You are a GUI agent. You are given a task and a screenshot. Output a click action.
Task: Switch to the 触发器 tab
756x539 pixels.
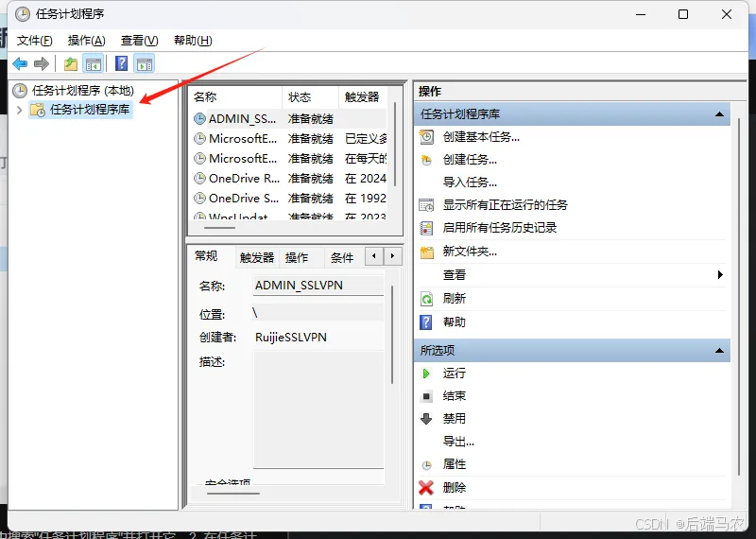[257, 257]
